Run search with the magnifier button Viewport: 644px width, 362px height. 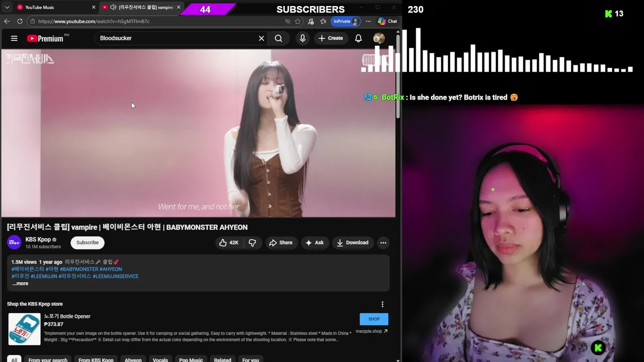click(278, 38)
